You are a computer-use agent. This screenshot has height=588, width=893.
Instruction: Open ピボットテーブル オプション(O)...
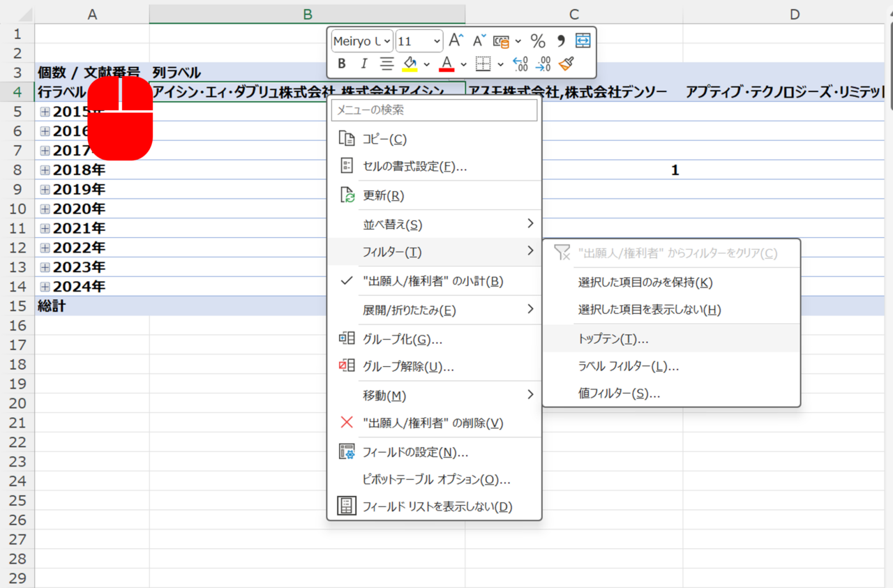(x=434, y=479)
